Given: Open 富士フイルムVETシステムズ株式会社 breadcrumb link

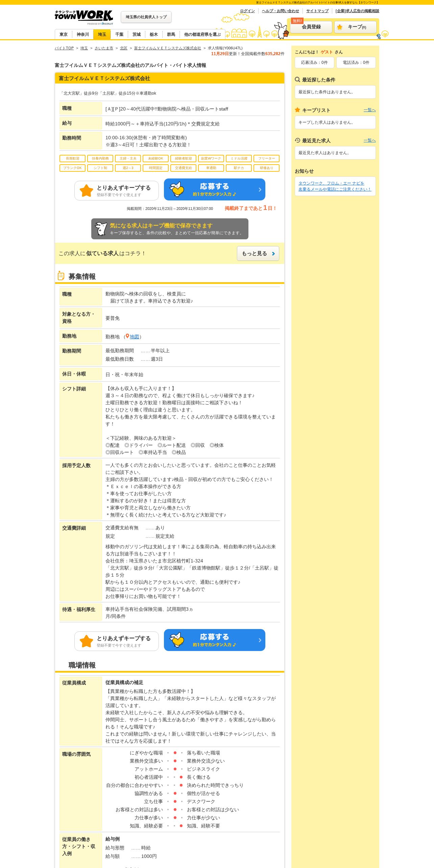Looking at the screenshot, I should coord(167,48).
